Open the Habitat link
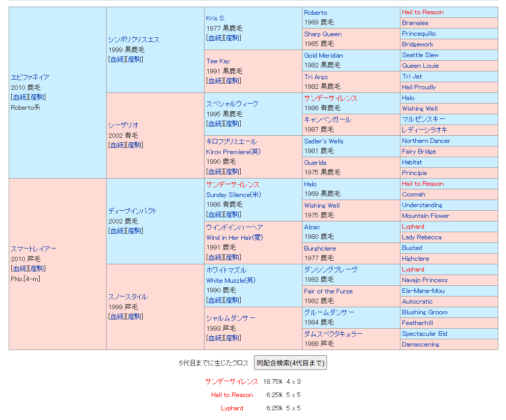The height and width of the screenshot is (420, 506). 412,162
